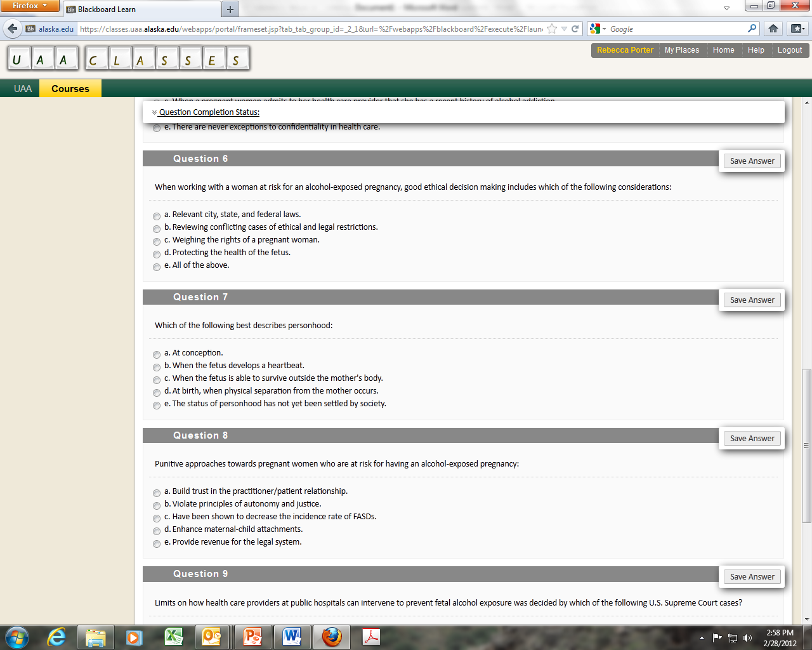The height and width of the screenshot is (650, 812).
Task: Open PowerPoint from the taskbar
Action: coord(252,637)
